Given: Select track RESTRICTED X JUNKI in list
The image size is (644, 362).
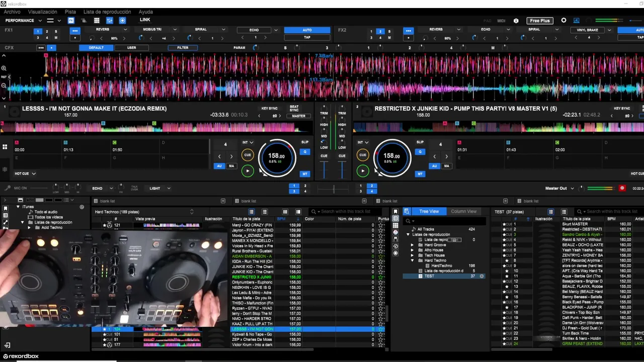Looking at the screenshot, I should tap(252, 277).
